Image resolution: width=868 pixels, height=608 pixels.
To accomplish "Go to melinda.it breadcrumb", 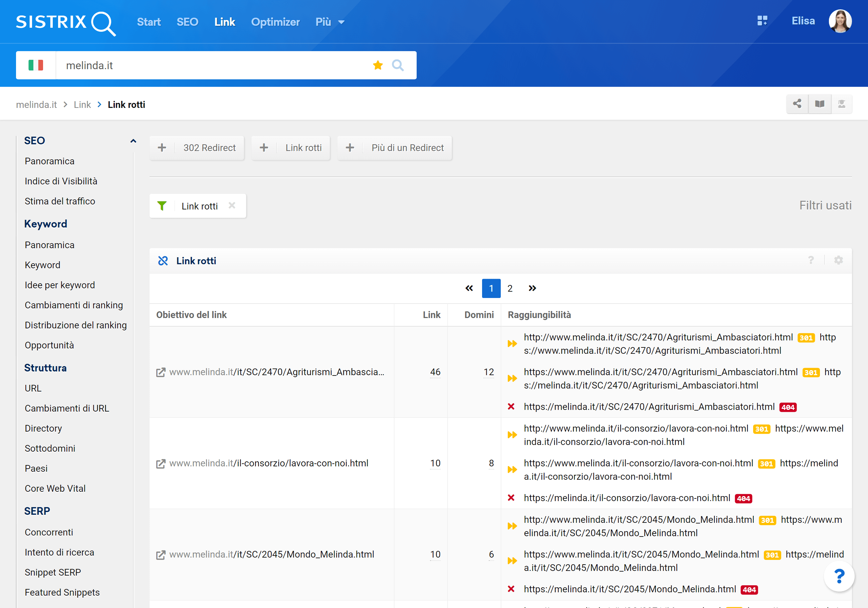I will point(36,105).
